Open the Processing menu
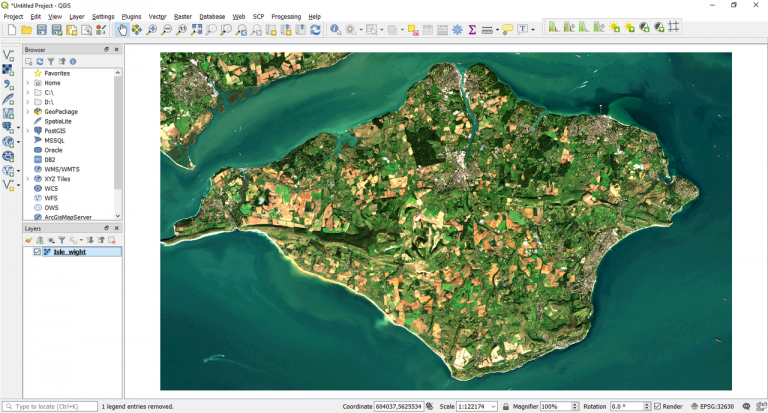The width and height of the screenshot is (768, 413). (285, 17)
